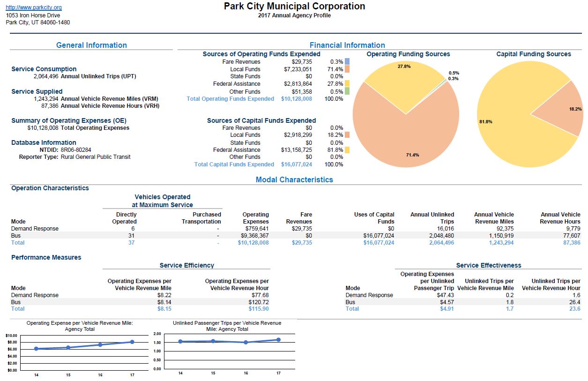Image resolution: width=588 pixels, height=381 pixels.
Task: Click Bus vehicle revenue miles "1,150,919"
Action: [x=501, y=236]
